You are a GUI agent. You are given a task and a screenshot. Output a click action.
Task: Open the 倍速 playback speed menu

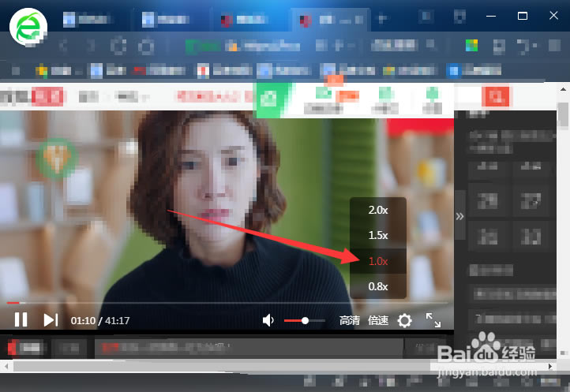tap(379, 320)
